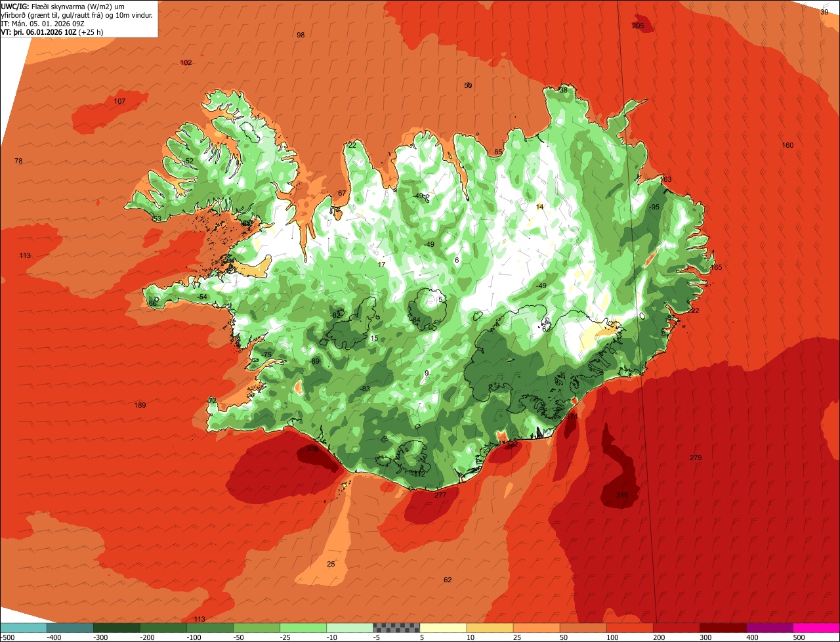The width and height of the screenshot is (840, 642).
Task: Click the map value 279 in the southeast sea
Action: 696,458
